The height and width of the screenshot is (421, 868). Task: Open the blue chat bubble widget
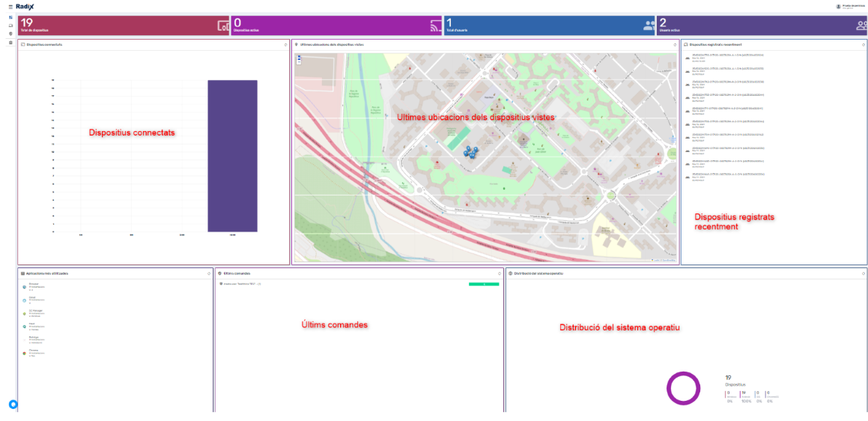pyautogui.click(x=13, y=405)
